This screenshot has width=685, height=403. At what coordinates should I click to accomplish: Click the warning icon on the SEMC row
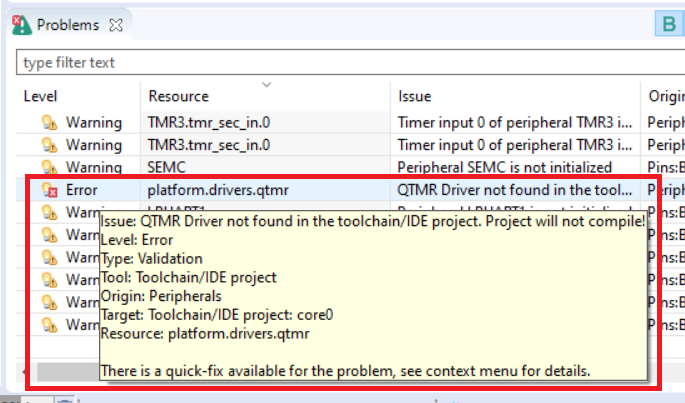point(49,167)
